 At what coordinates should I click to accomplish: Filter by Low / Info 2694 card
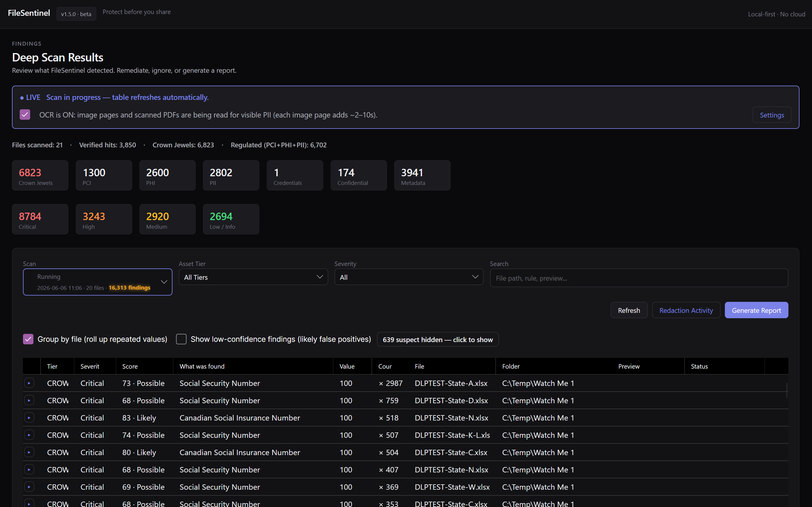click(231, 219)
